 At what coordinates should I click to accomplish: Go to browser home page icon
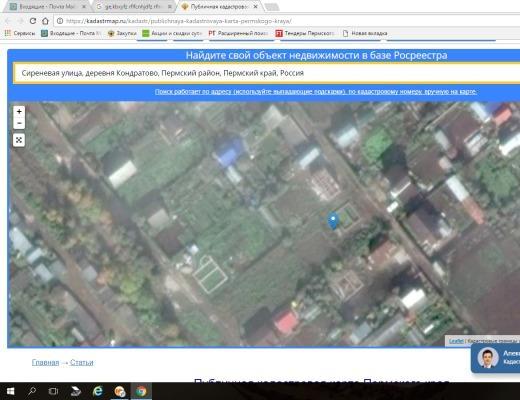pyautogui.click(x=45, y=21)
